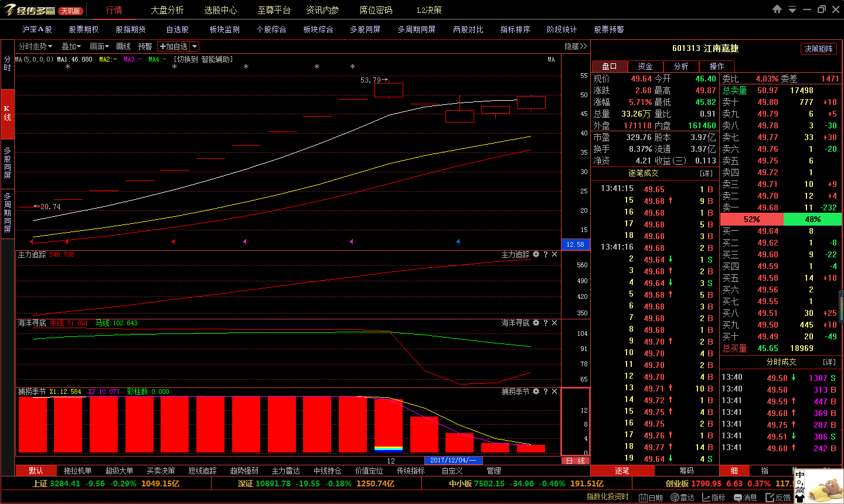
Task: Click the 预警 alert button
Action: [145, 46]
